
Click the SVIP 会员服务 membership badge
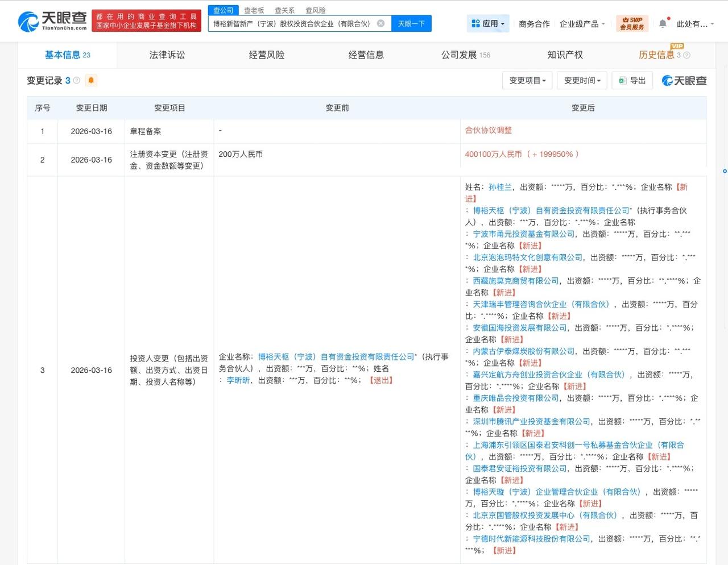[631, 23]
